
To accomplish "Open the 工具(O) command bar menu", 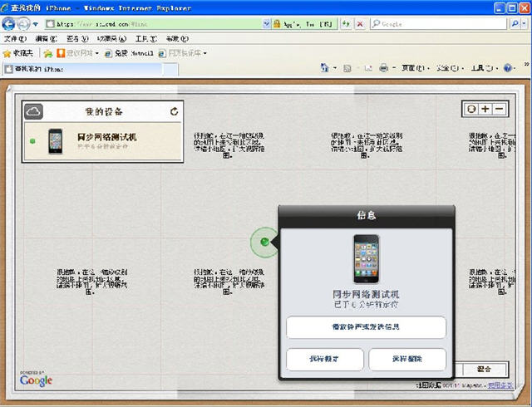I will [x=484, y=68].
